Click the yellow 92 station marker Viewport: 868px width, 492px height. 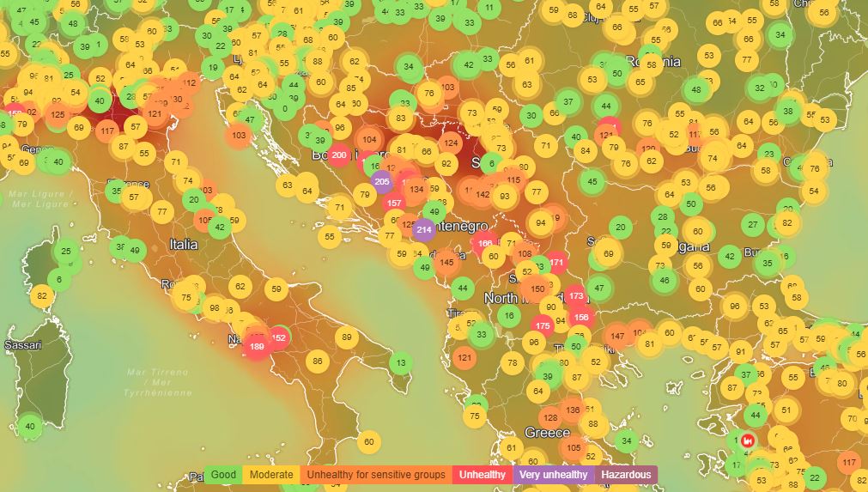446,164
